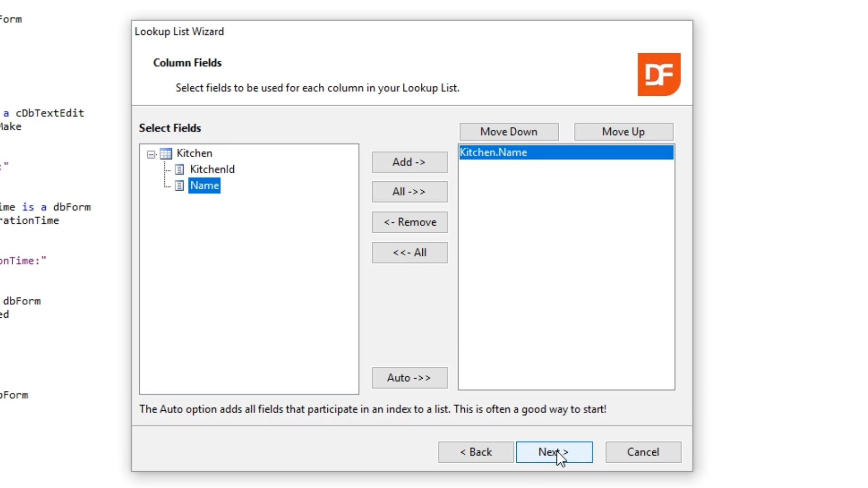
Task: Select the Kitchen table node
Action: point(194,153)
